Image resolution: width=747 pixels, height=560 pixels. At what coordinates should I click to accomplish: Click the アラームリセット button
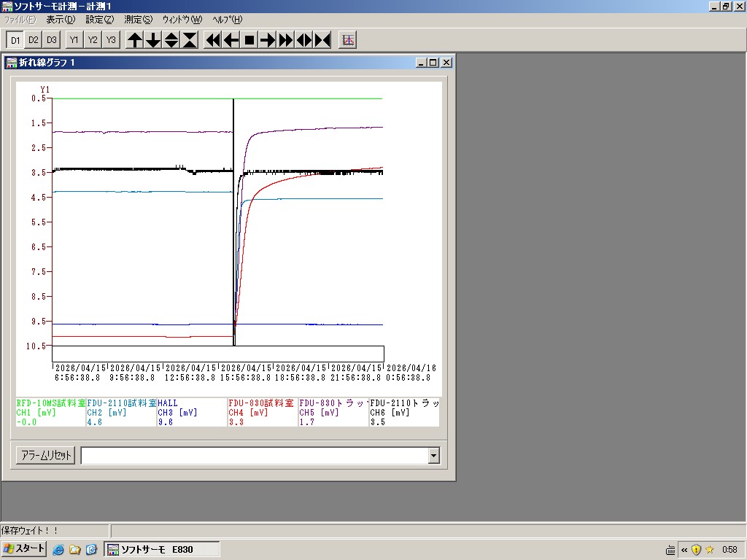point(45,456)
